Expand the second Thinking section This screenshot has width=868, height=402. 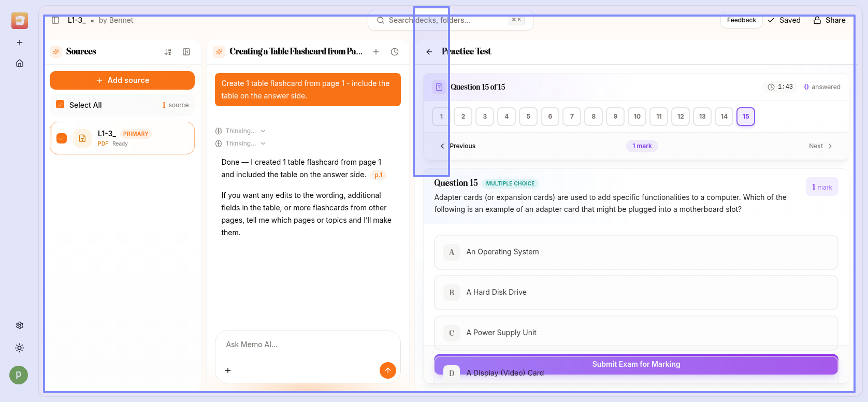(241, 143)
